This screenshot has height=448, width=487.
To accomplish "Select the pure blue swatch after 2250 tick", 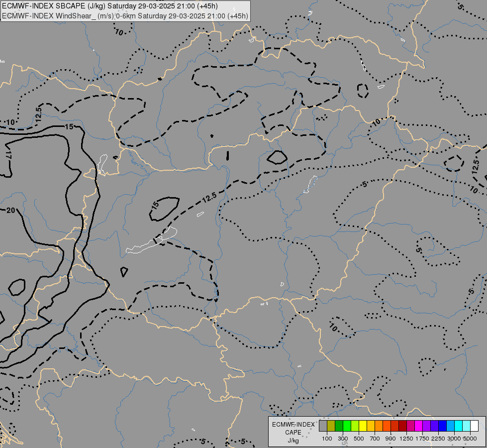I will [x=443, y=426].
